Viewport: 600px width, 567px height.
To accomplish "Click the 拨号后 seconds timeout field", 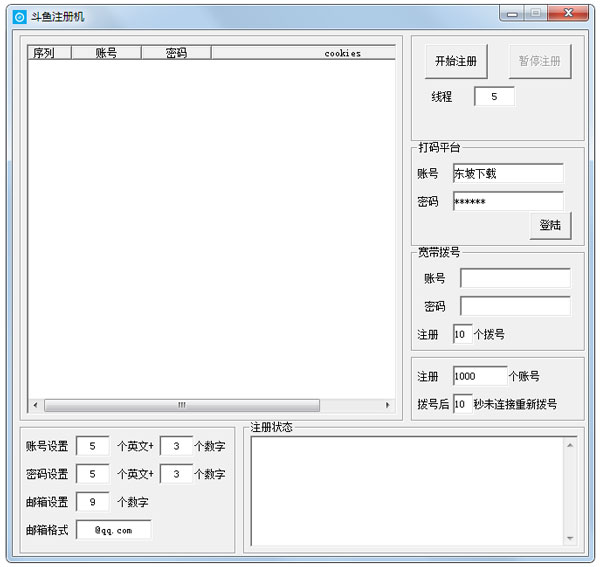I will [462, 404].
